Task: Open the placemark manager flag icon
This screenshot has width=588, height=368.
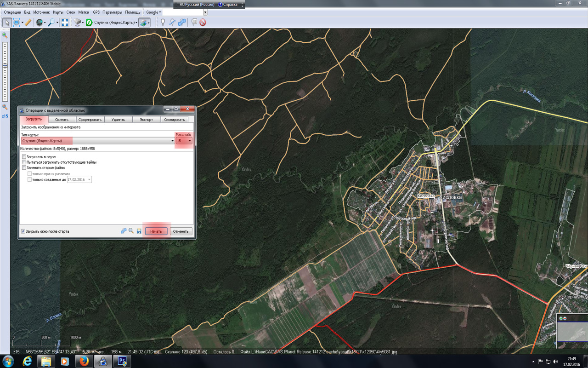Action: pos(194,22)
